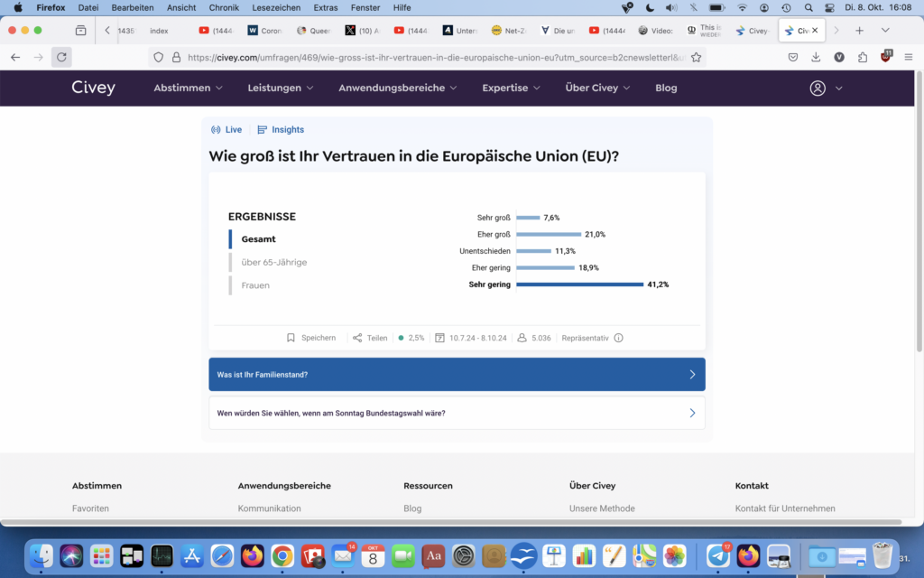Expand the Leistungen dropdown menu

(281, 89)
